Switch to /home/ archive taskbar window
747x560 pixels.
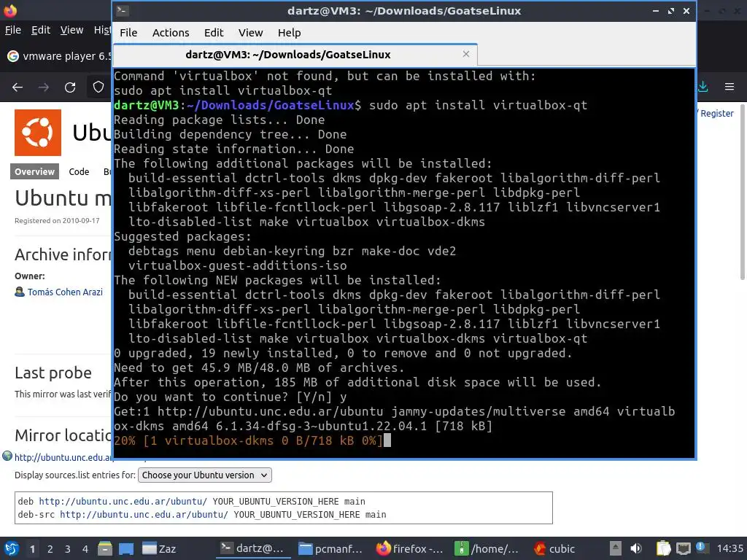(x=487, y=548)
